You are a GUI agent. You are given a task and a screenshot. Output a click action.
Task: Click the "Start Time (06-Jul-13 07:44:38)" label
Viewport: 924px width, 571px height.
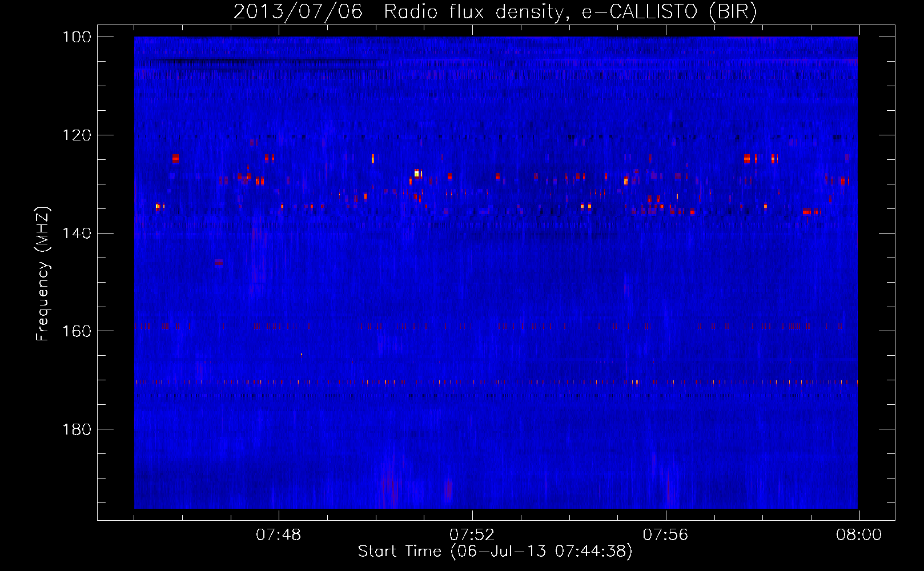tap(495, 552)
